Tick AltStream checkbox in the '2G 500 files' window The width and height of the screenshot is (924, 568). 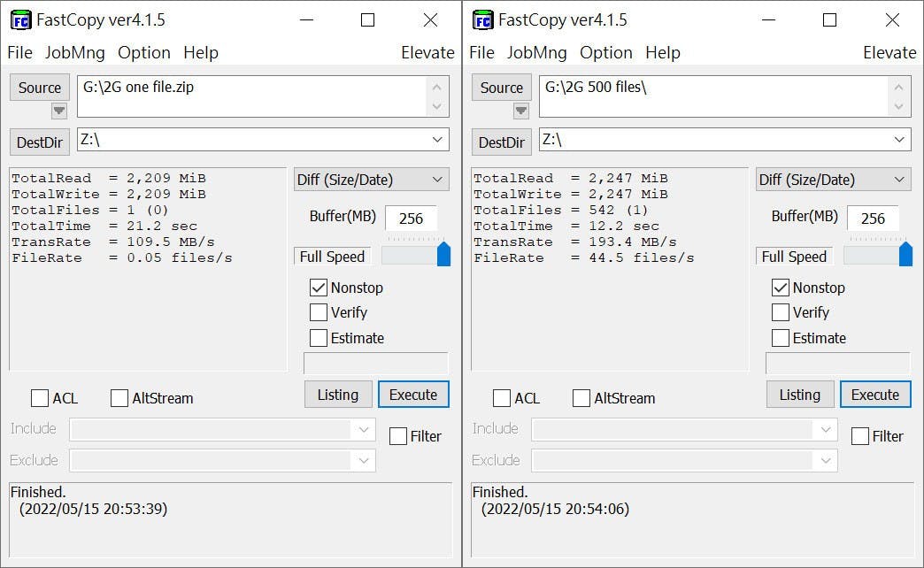(581, 398)
